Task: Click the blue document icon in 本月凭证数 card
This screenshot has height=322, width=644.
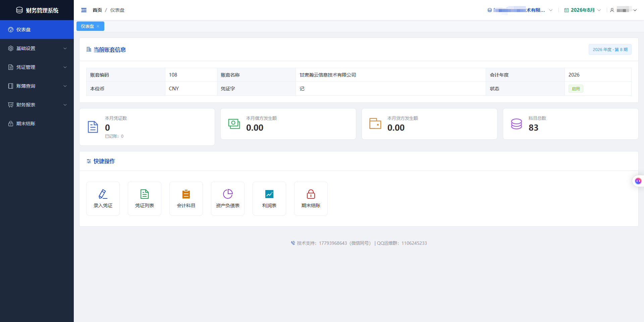Action: pos(93,127)
